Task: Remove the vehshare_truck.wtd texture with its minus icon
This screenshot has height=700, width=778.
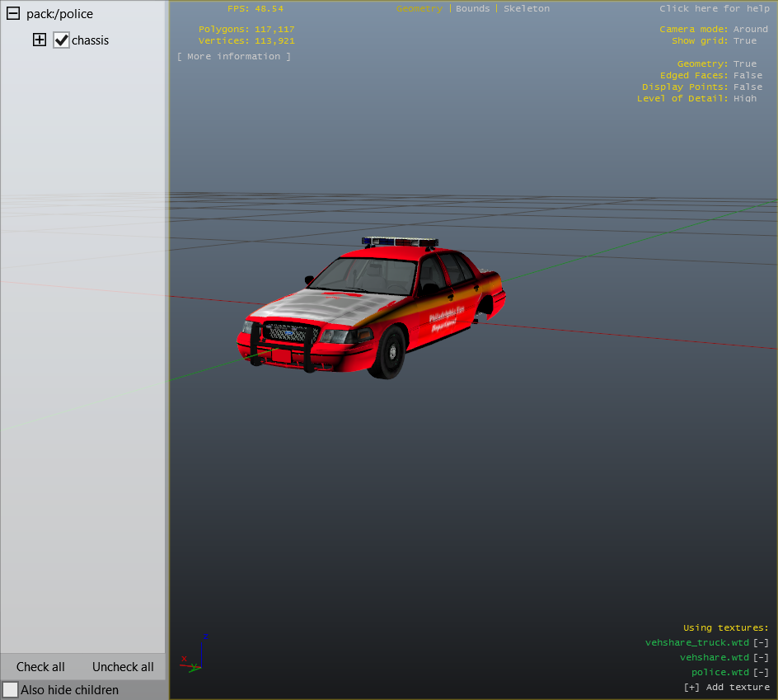Action: point(761,643)
